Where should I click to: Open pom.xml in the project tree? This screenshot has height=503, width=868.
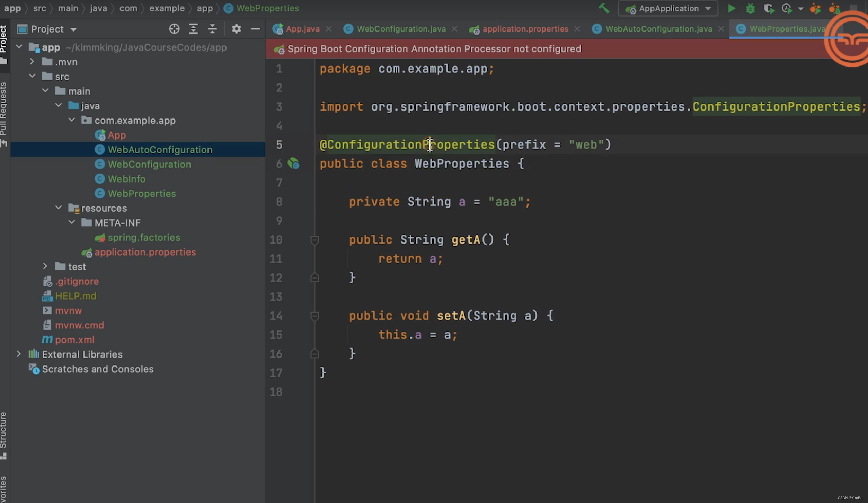point(74,340)
